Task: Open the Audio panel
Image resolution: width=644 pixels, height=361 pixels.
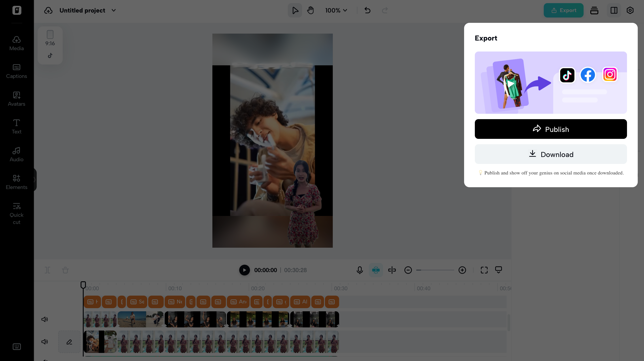Action: [x=16, y=154]
